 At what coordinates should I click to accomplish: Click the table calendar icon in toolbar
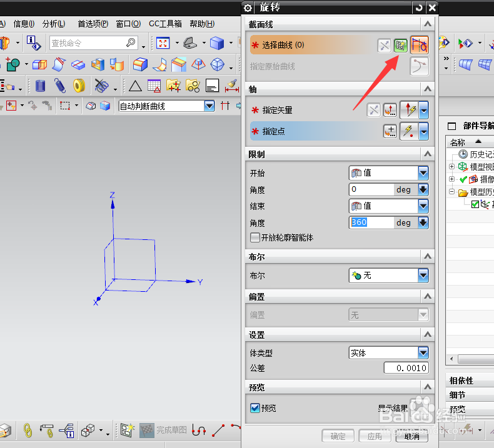pos(154,86)
